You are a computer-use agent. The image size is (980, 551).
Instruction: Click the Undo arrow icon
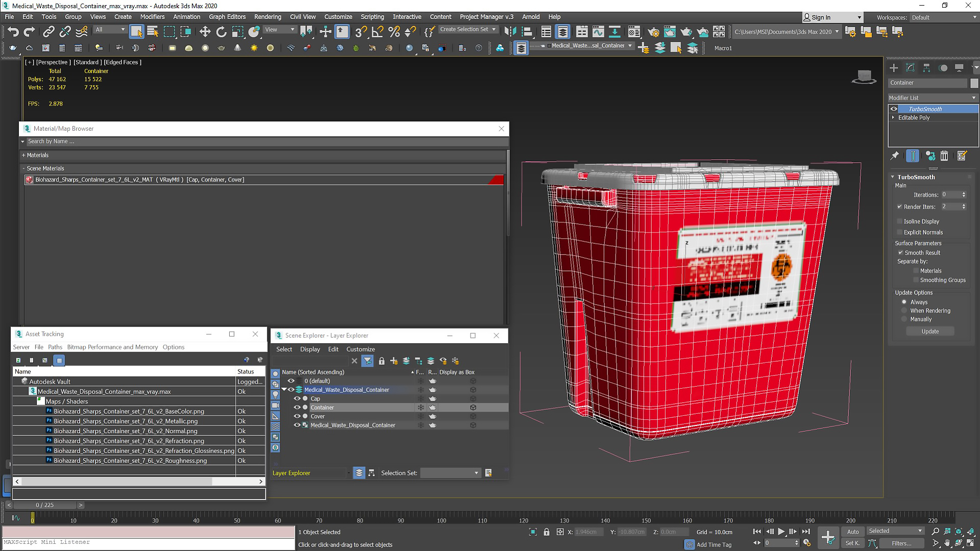(13, 32)
